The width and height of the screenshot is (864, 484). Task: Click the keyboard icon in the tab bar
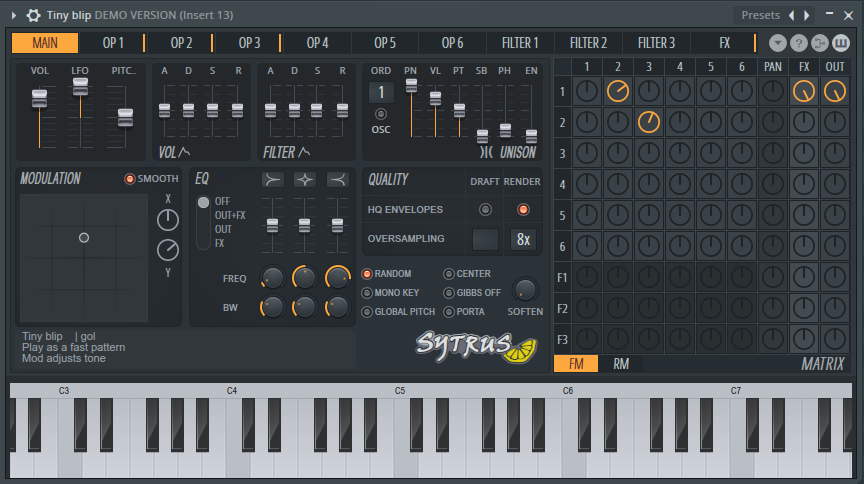840,43
